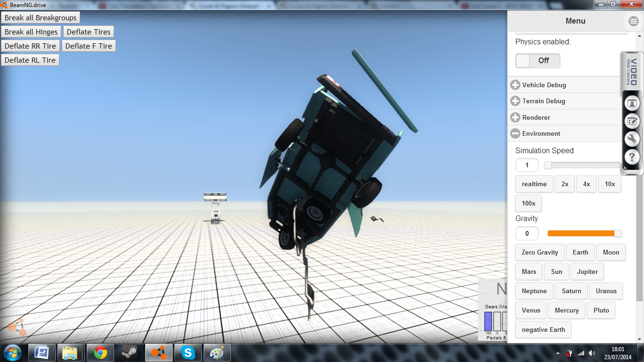
Task: Click the power battery tray icon
Action: [x=570, y=353]
